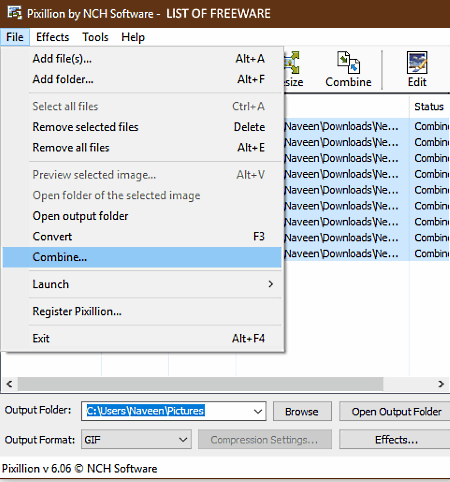Open the File menu
Image resolution: width=450 pixels, height=482 pixels.
click(x=15, y=37)
